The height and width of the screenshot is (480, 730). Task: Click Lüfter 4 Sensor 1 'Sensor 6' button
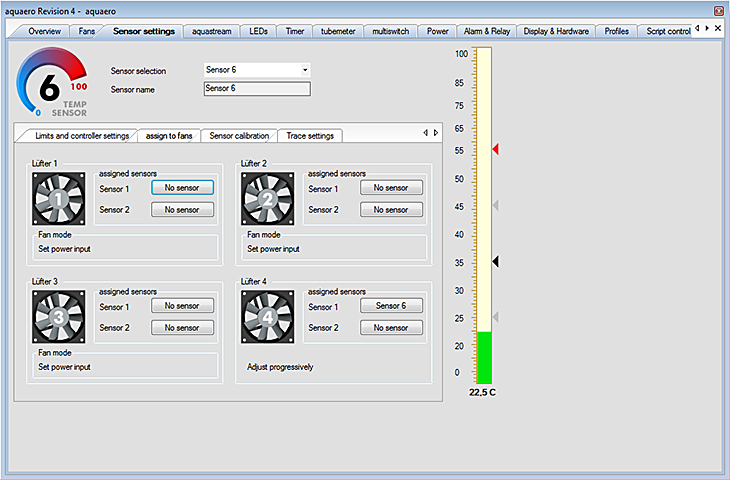pos(391,306)
